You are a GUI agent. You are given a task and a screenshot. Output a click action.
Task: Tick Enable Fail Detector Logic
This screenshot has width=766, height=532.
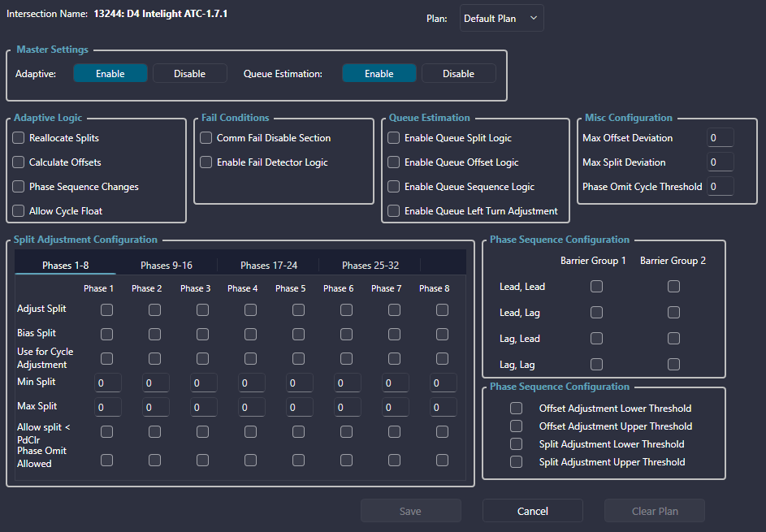tap(206, 162)
